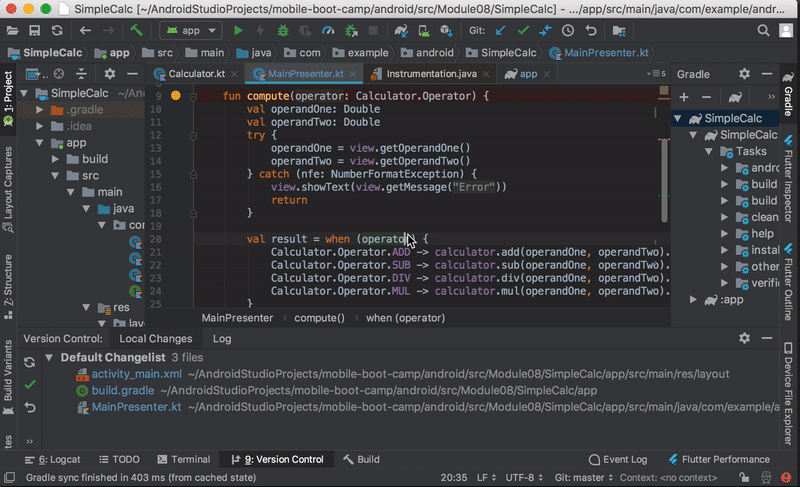The image size is (800, 487).
Task: Run the app with green play button
Action: (x=238, y=31)
